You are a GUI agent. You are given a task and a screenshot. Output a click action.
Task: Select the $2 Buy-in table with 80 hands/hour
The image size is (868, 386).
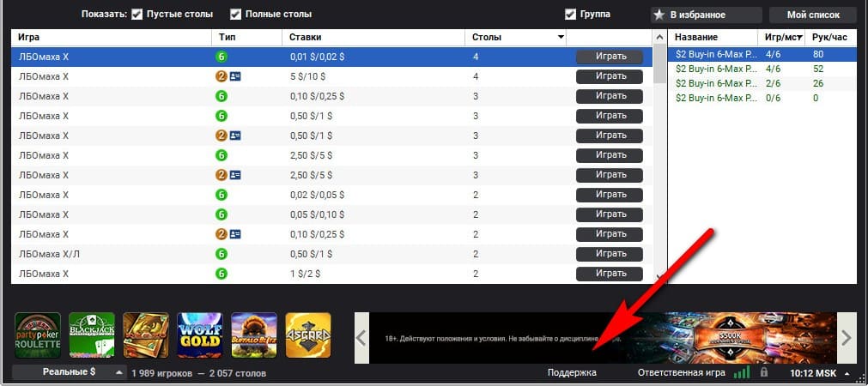click(x=764, y=54)
